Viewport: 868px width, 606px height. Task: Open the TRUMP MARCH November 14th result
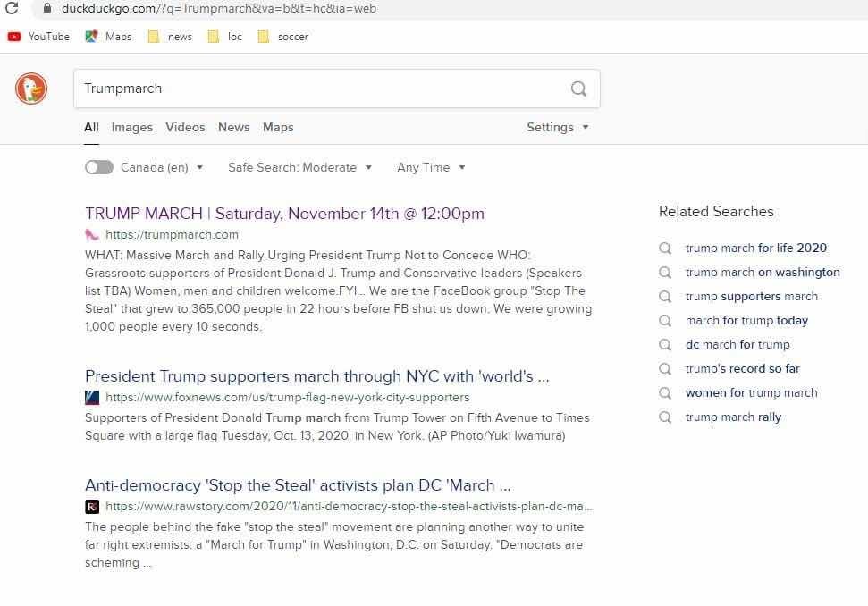[x=284, y=214]
